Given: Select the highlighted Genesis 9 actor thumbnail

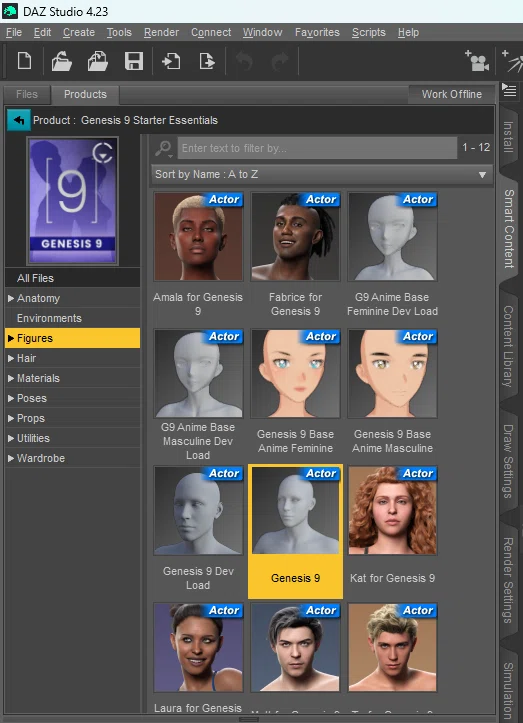Looking at the screenshot, I should [x=295, y=510].
